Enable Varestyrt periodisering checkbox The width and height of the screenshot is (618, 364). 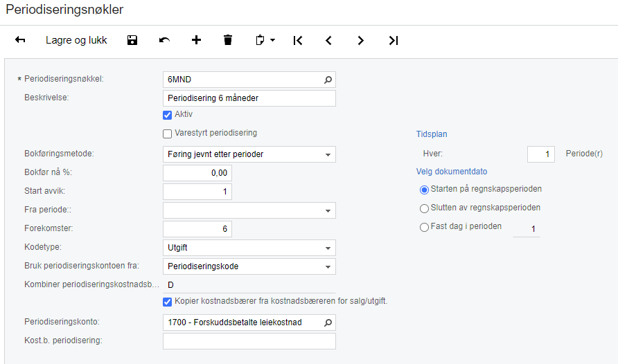[x=167, y=134]
